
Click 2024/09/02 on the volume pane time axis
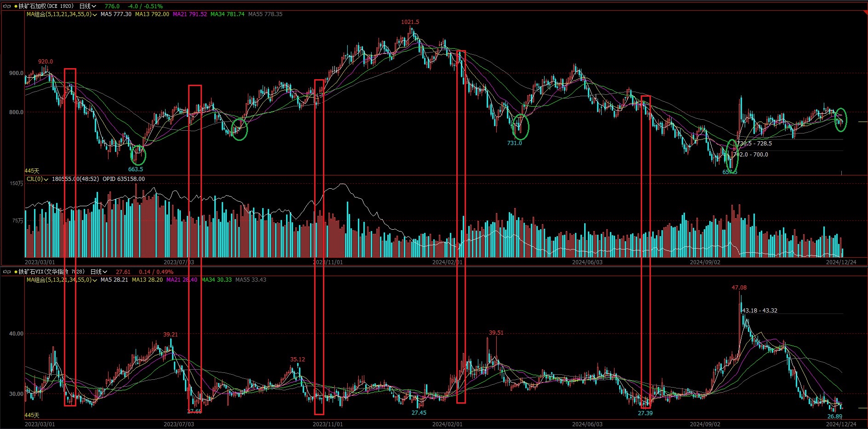coord(705,262)
